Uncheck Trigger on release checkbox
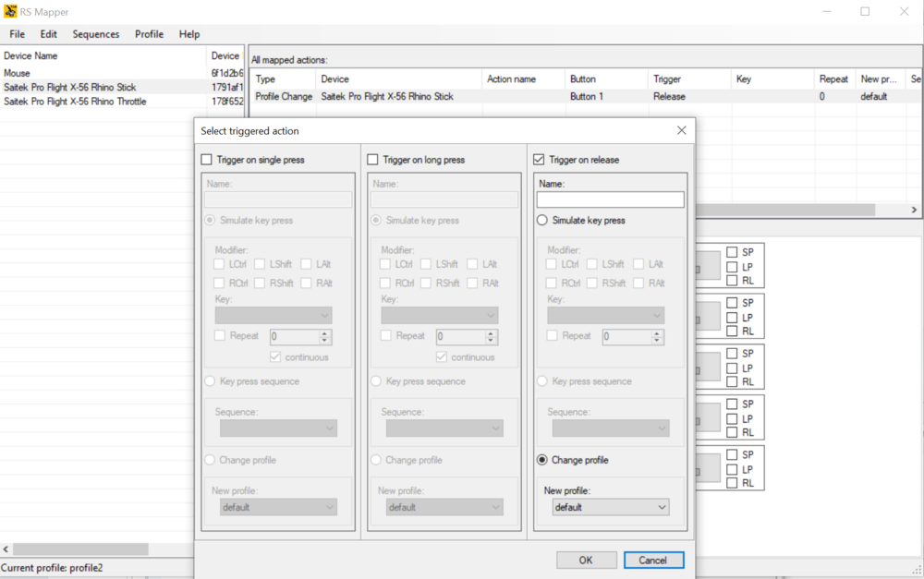The image size is (924, 579). (x=539, y=160)
